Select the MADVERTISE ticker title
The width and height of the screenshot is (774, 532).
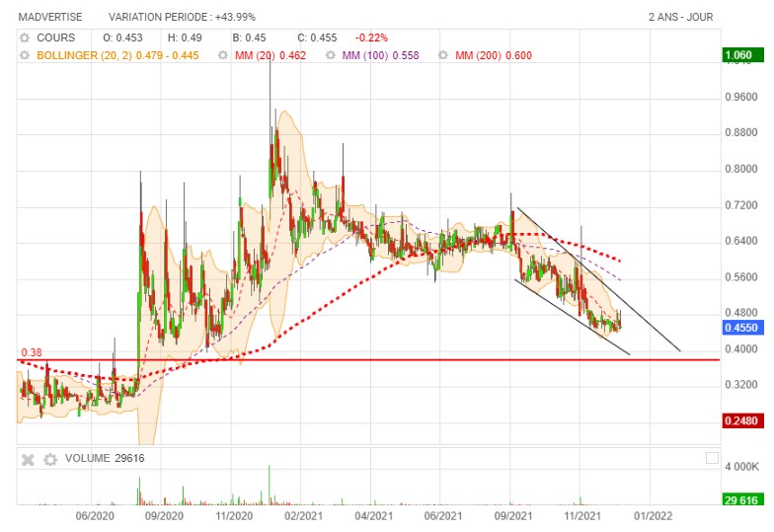(x=50, y=17)
